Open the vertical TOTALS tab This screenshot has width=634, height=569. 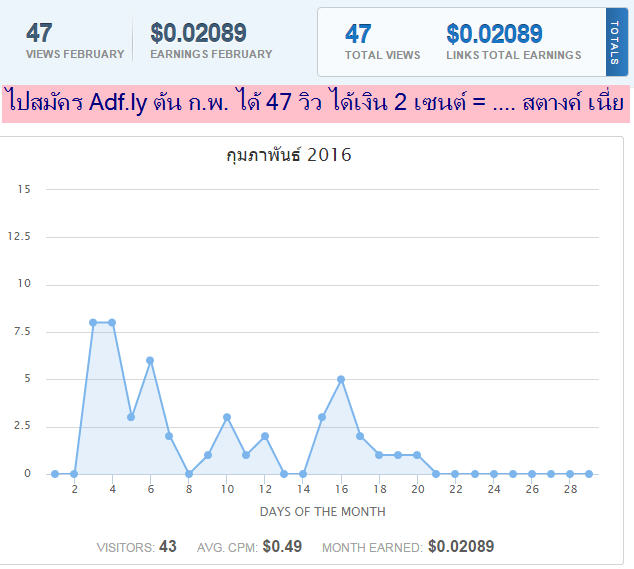[x=616, y=42]
